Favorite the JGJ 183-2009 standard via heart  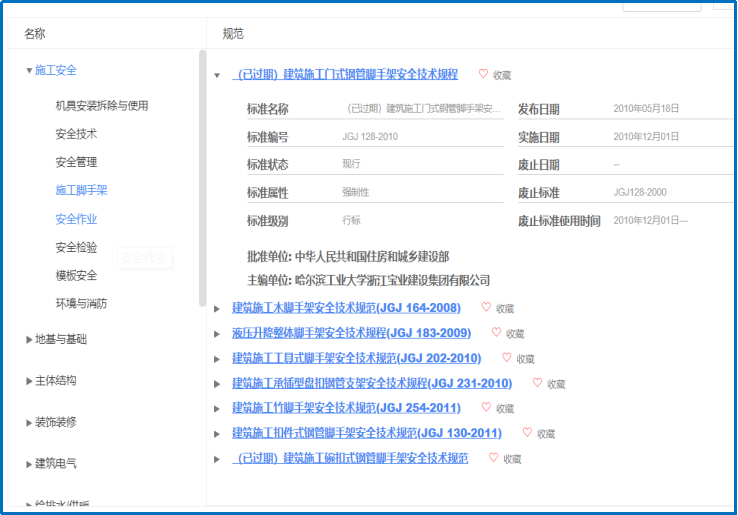coord(497,333)
